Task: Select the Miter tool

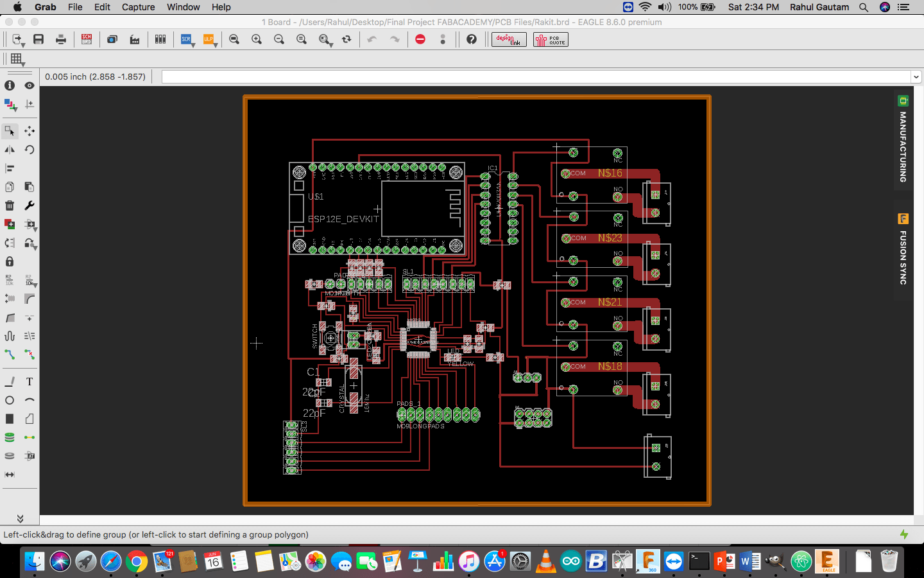Action: (30, 299)
